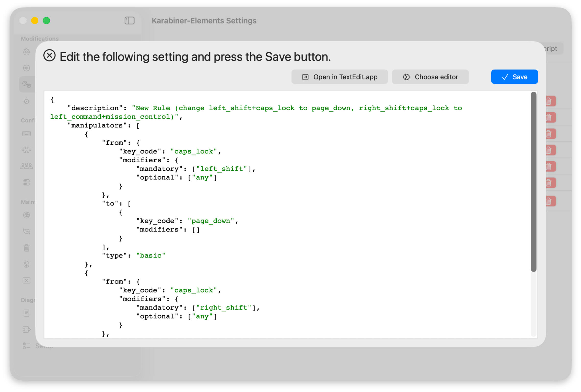
Task: Click the "right_shift" mandatory modifier value
Action: pos(224,308)
